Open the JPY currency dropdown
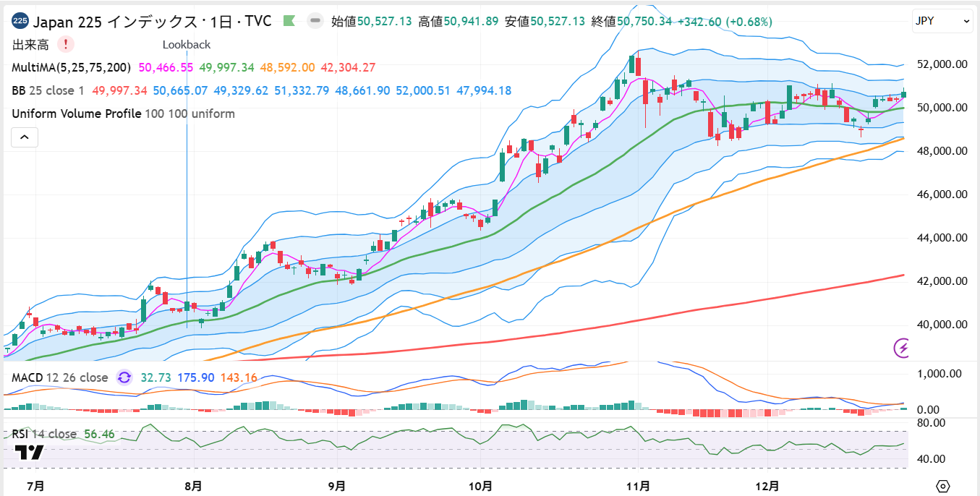Screen dimensions: 980x496 [x=943, y=22]
